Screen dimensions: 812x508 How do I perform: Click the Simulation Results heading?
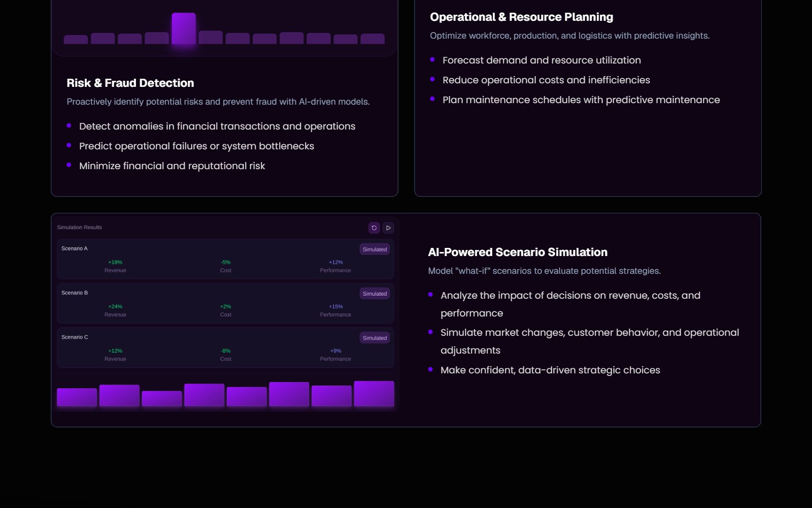point(79,227)
